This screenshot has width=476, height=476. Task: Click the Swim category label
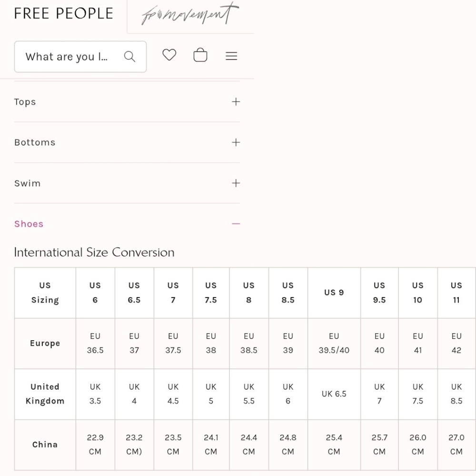tap(27, 183)
